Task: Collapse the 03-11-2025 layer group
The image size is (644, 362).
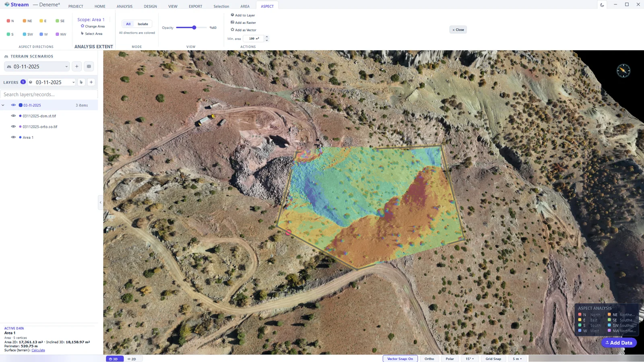Action: pos(3,105)
